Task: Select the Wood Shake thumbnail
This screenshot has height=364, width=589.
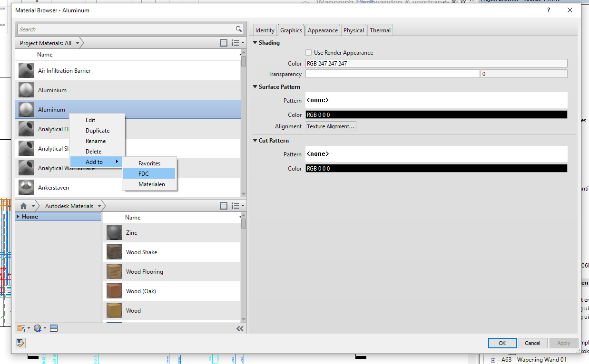Action: pos(114,252)
